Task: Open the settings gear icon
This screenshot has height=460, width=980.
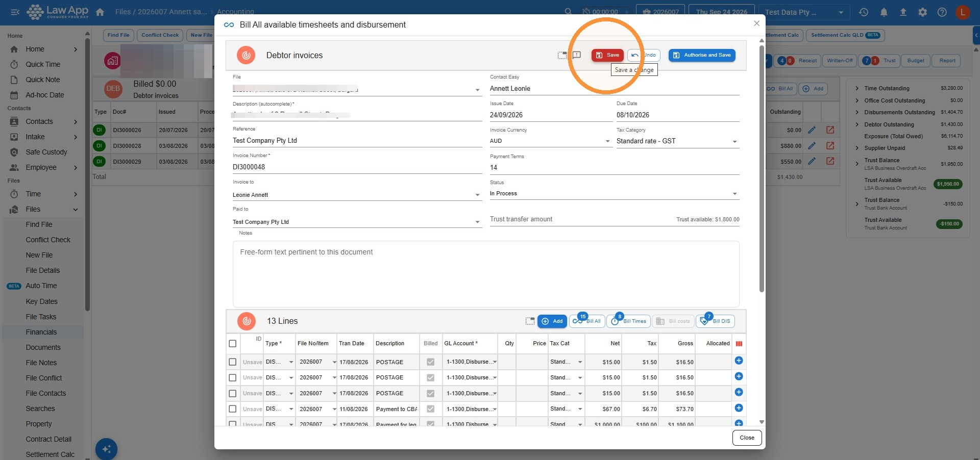Action: pyautogui.click(x=922, y=12)
